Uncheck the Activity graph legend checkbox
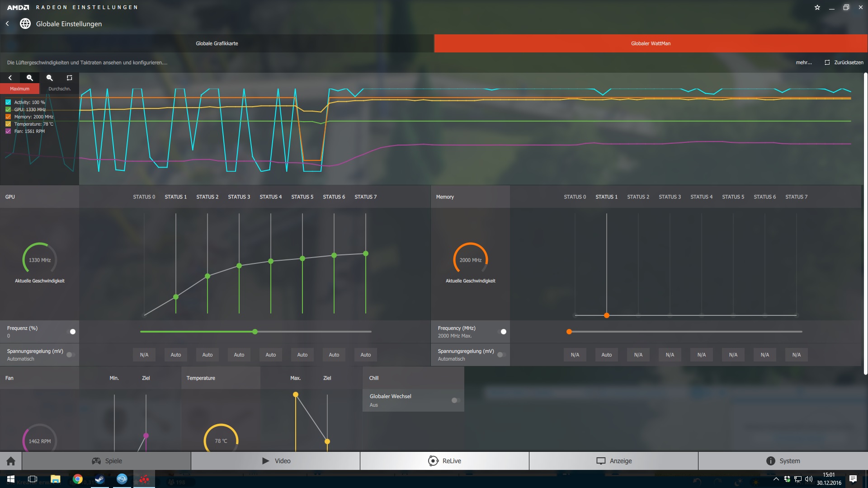 (x=8, y=102)
